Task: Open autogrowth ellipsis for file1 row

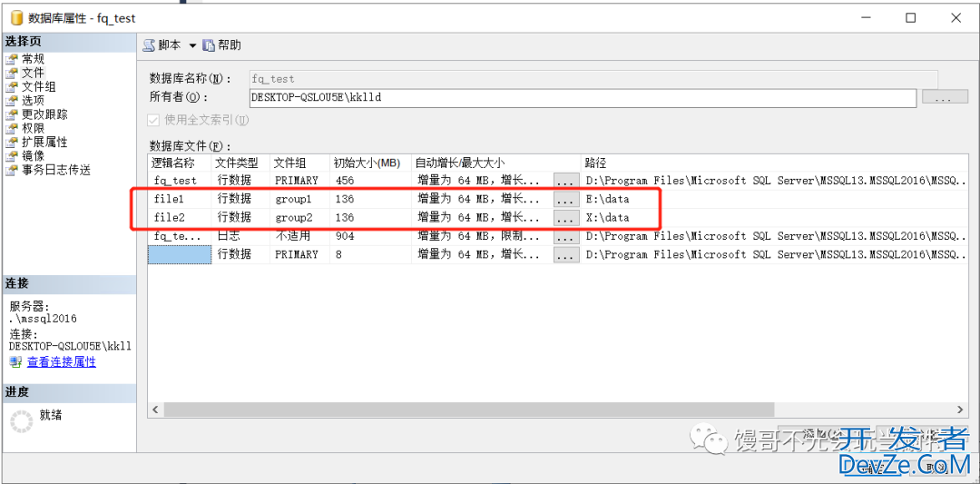Action: (x=565, y=200)
